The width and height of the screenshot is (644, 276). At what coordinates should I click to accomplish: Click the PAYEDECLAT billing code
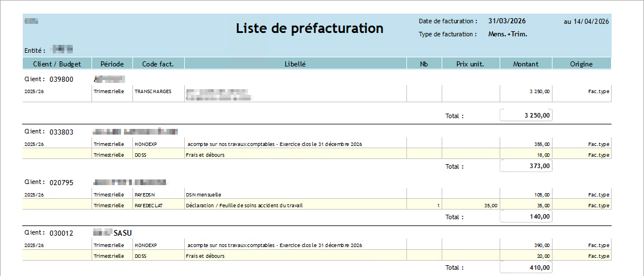click(149, 205)
